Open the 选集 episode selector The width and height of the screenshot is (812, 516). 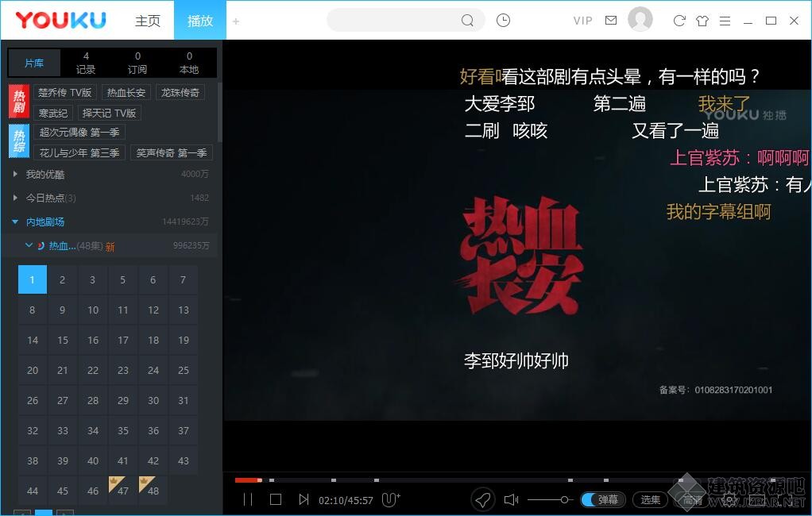(651, 499)
